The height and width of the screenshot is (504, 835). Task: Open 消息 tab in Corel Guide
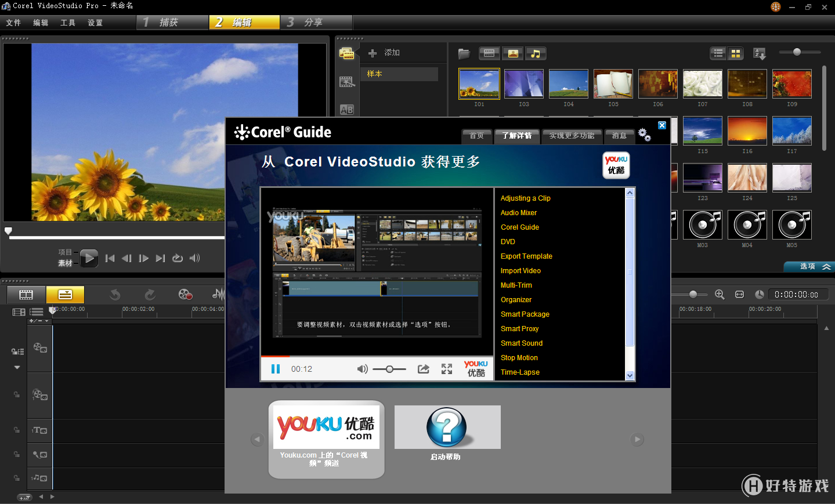pos(619,136)
